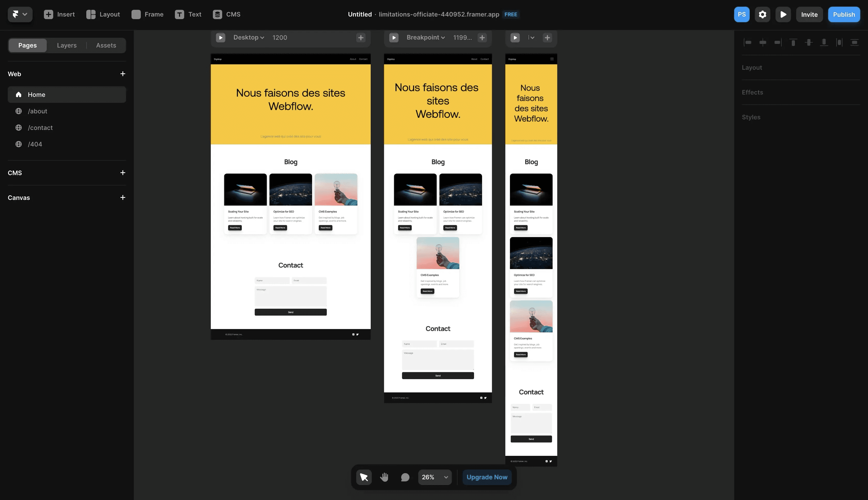Add a new CMS collection
This screenshot has width=868, height=500.
123,173
